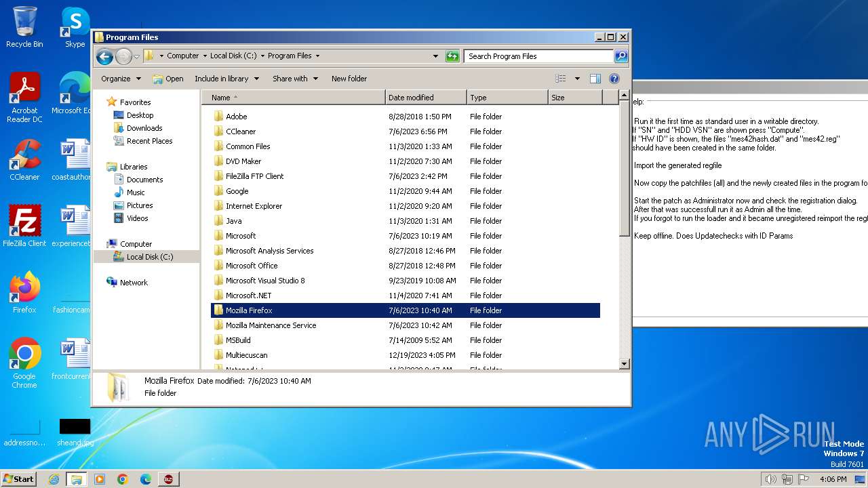The image size is (868, 488).
Task: Select Network in navigation pane
Action: tap(134, 283)
